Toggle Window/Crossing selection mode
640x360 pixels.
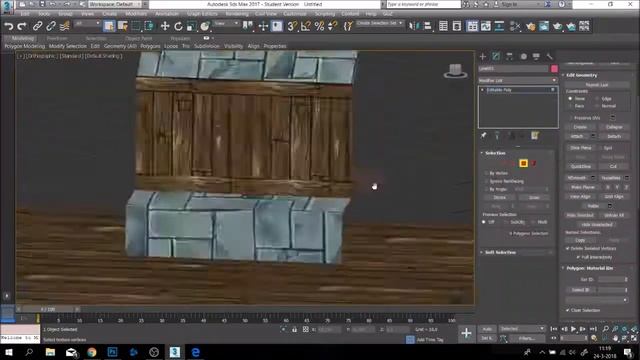pos(149,26)
